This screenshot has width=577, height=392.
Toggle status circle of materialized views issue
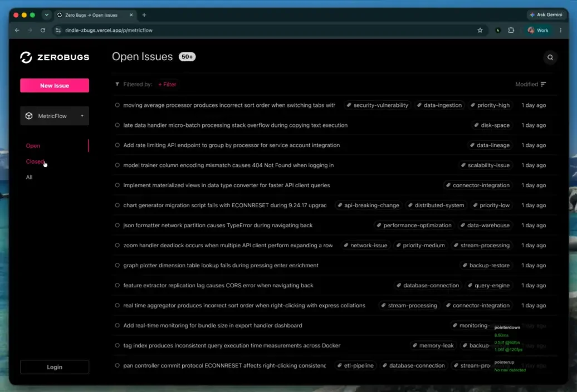pyautogui.click(x=117, y=185)
